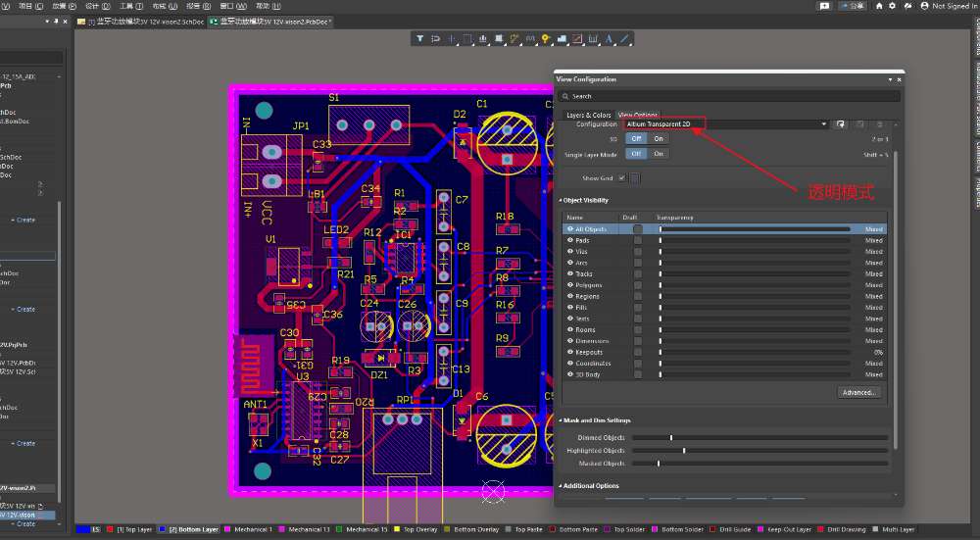The height and width of the screenshot is (540, 980).
Task: Toggle Polygons visibility eye
Action: coord(570,285)
